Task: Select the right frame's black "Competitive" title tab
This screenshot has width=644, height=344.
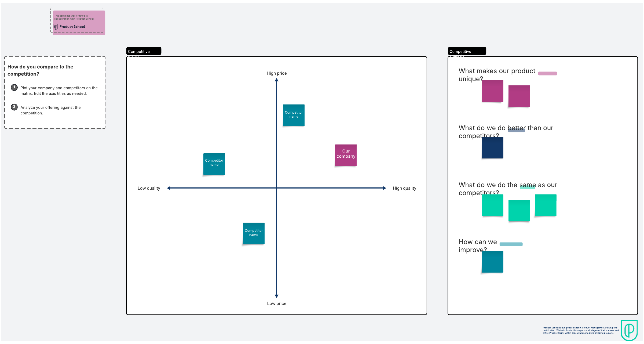Action: click(467, 51)
